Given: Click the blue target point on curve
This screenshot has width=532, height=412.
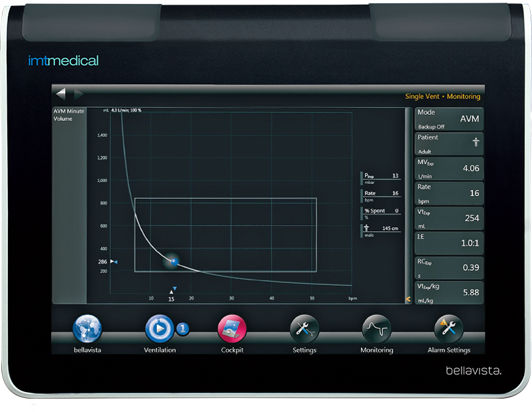Looking at the screenshot, I should [x=174, y=261].
